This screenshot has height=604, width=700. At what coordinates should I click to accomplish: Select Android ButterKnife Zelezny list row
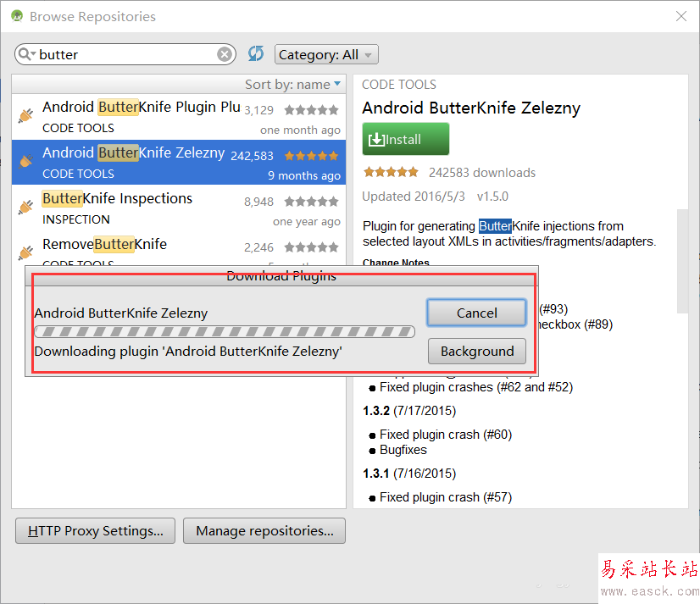179,163
